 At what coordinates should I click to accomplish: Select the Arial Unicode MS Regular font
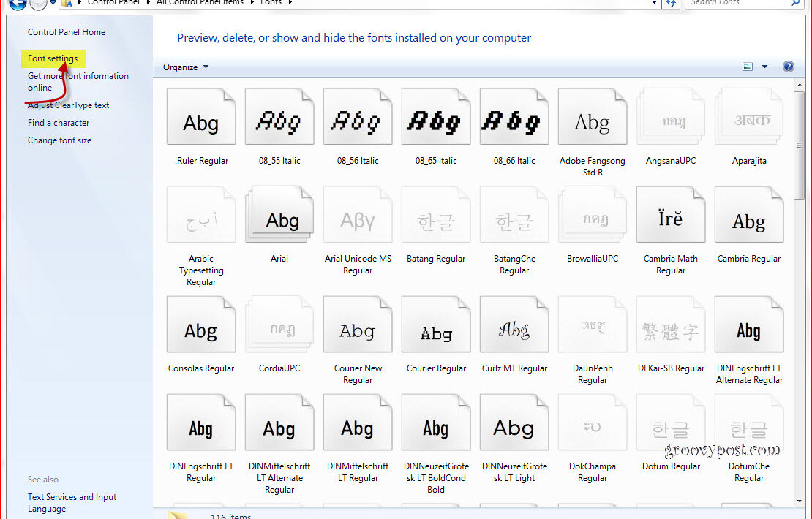(x=357, y=215)
